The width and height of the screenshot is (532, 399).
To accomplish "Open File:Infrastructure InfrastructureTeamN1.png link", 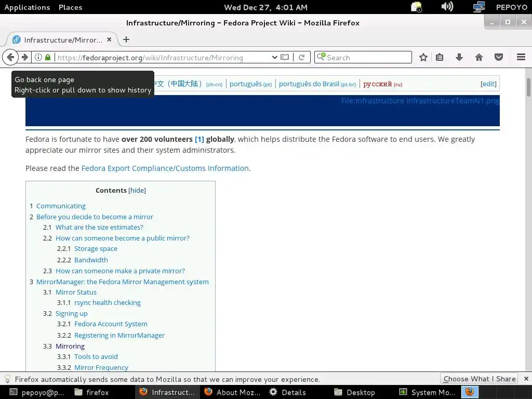I will [x=420, y=101].
